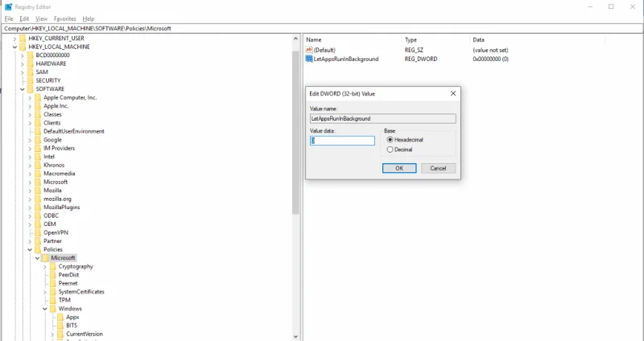Click the Google key folder icon

[x=37, y=139]
